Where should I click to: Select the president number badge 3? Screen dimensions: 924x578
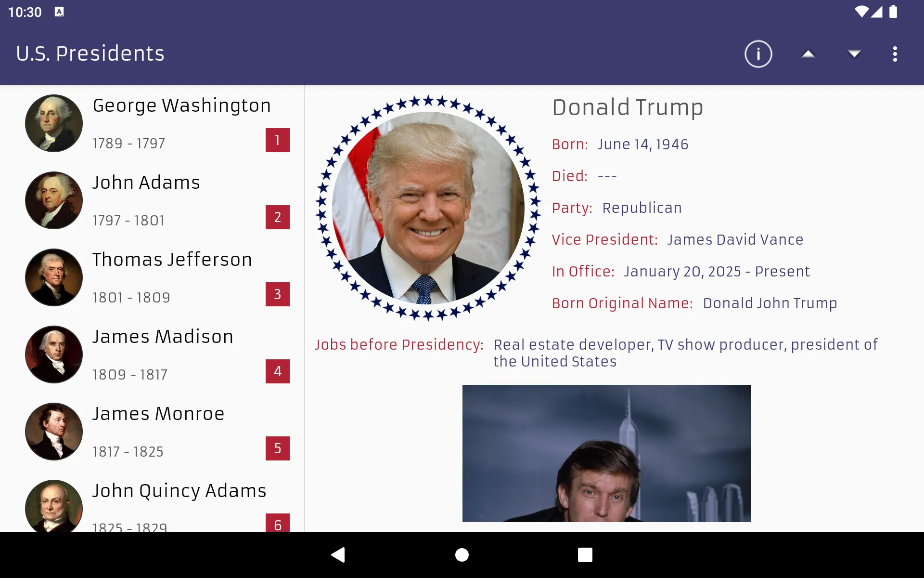pyautogui.click(x=277, y=294)
